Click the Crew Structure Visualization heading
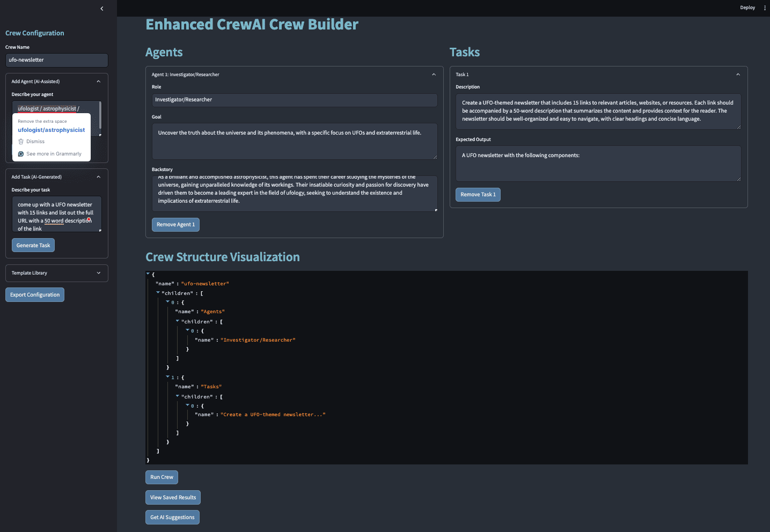The width and height of the screenshot is (770, 532). tap(223, 257)
